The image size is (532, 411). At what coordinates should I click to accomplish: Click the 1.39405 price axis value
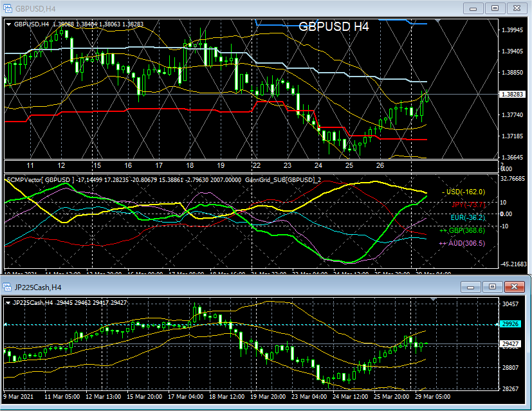click(512, 51)
